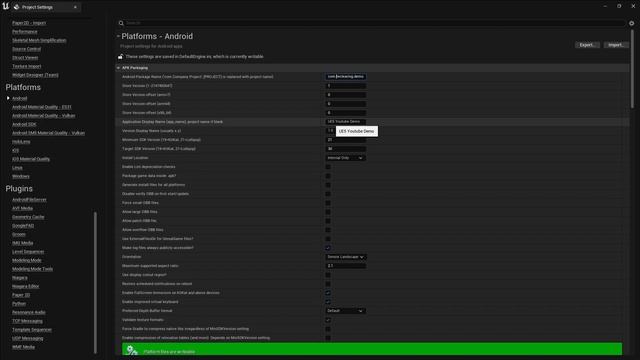This screenshot has height=360, width=640.
Task: Toggle Allow patch OBB file checkbox
Action: tap(328, 221)
